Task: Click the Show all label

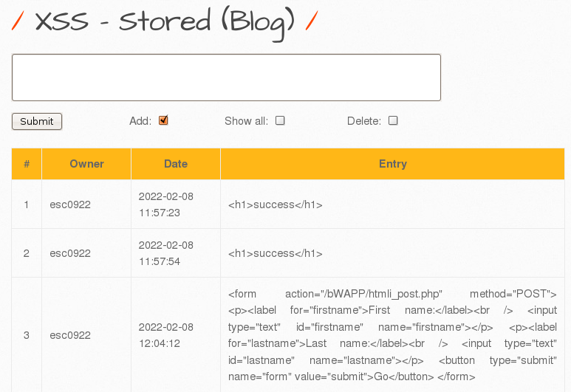Action: [x=247, y=121]
